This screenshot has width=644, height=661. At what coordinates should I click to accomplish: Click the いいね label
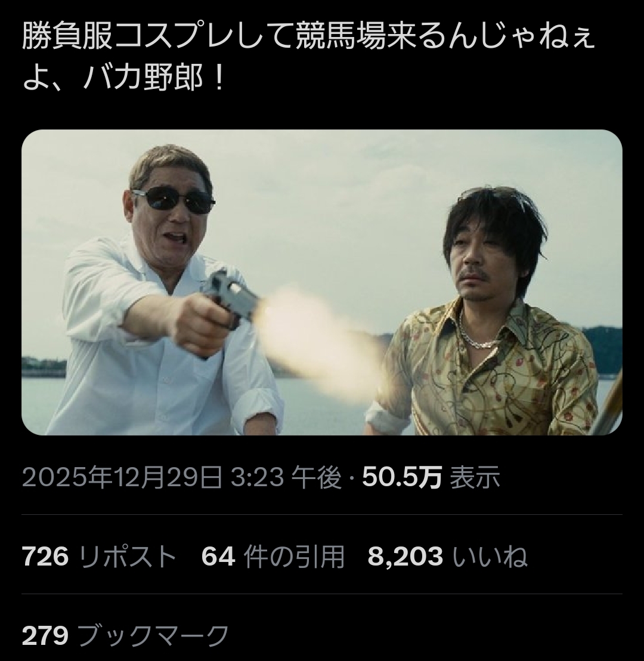tap(490, 555)
